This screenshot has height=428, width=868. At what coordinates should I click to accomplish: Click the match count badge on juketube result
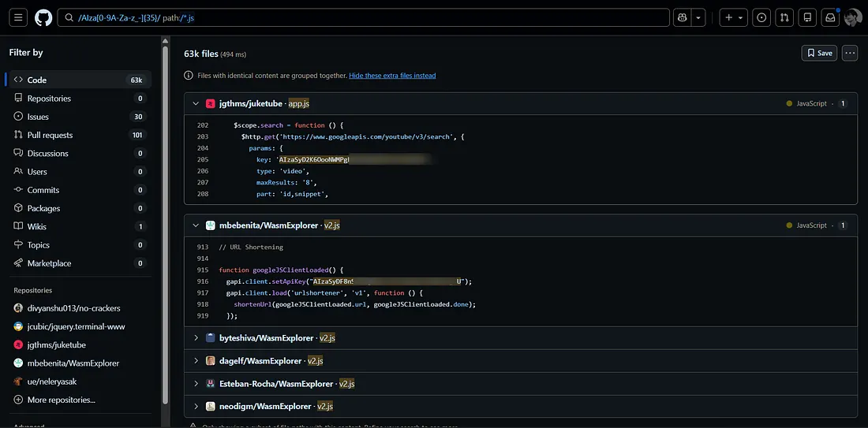coord(843,103)
